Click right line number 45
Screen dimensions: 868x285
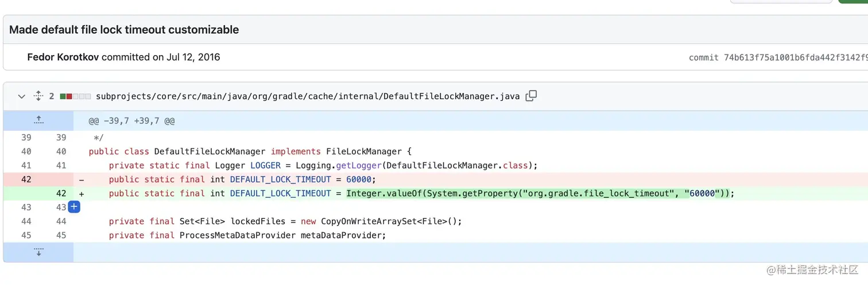coord(61,235)
